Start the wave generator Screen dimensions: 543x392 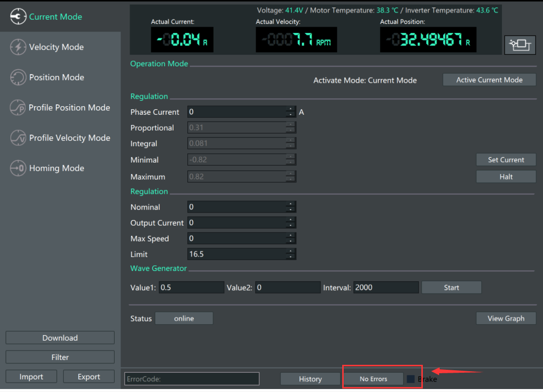pos(451,288)
